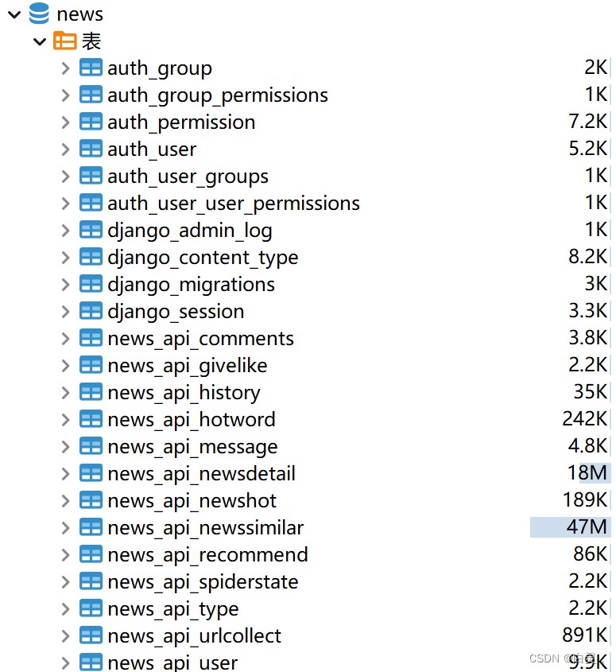Select django_content_type table name
The image size is (616, 672).
coord(203,258)
